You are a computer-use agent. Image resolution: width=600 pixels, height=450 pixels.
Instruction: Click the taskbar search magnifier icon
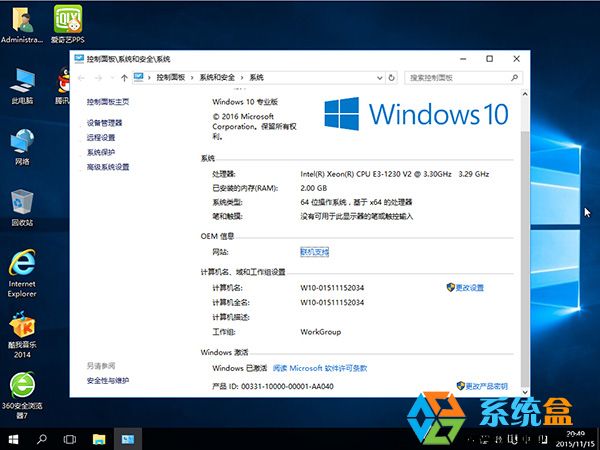(43, 438)
